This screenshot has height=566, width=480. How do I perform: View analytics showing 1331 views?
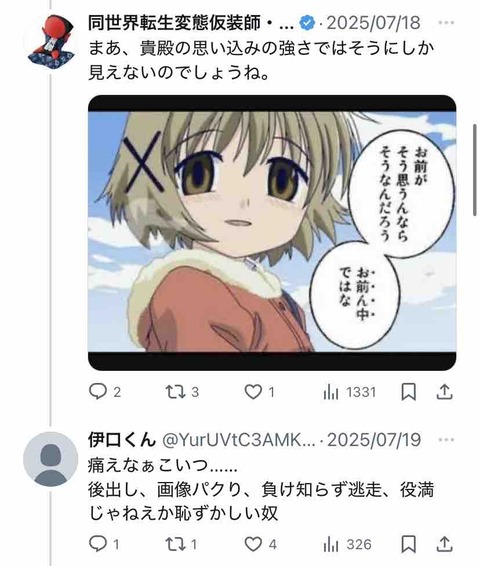[x=350, y=392]
